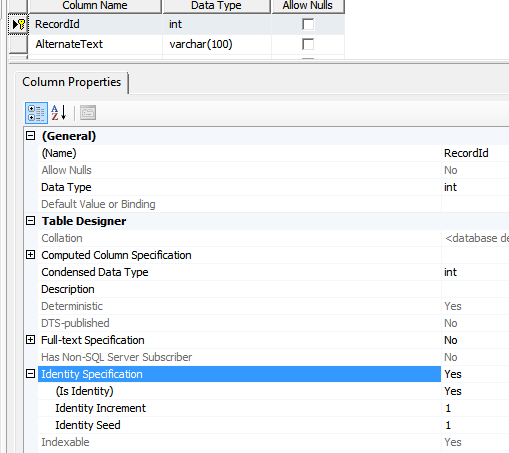Click the int data type cell for RecordId
Image resolution: width=509 pixels, height=453 pixels.
(x=217, y=24)
